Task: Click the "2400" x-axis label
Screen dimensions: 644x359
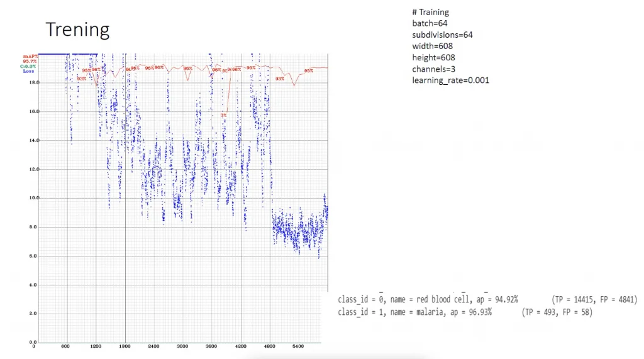Action: tap(153, 346)
